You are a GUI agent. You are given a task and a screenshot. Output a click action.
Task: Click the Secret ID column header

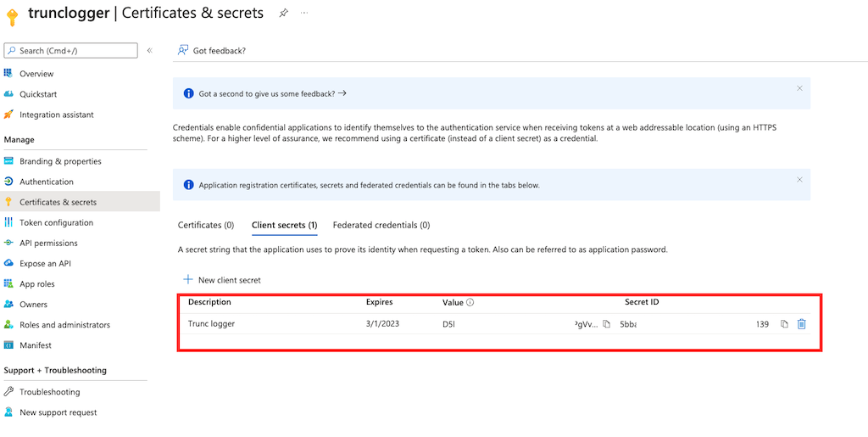(x=642, y=302)
